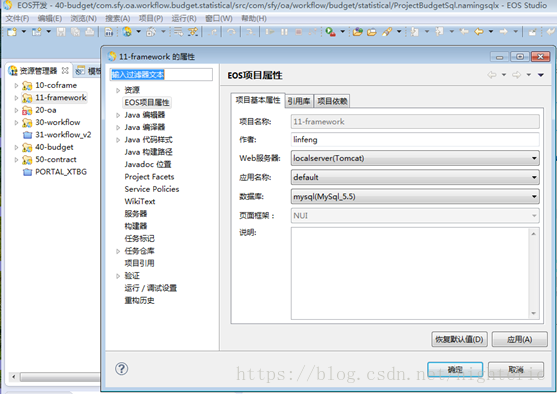557x394 pixels.
Task: Open the 资源管理器 view tab
Action: (x=38, y=71)
